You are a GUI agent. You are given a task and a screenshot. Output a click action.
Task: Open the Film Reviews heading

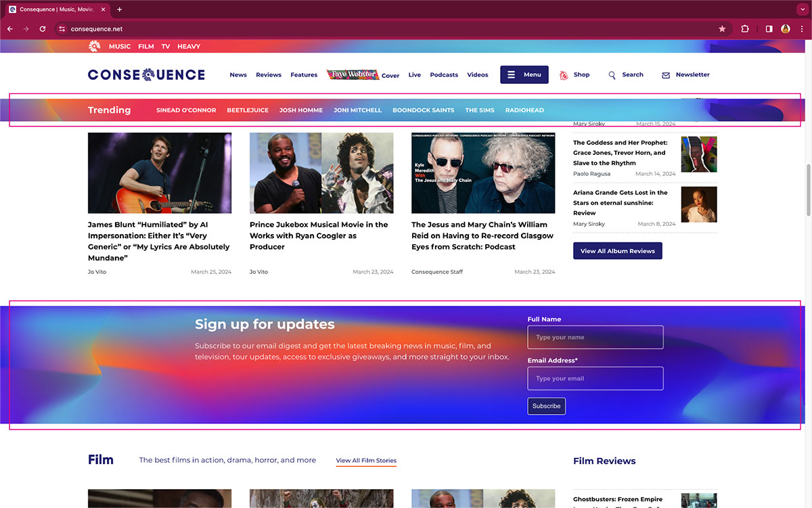[604, 461]
